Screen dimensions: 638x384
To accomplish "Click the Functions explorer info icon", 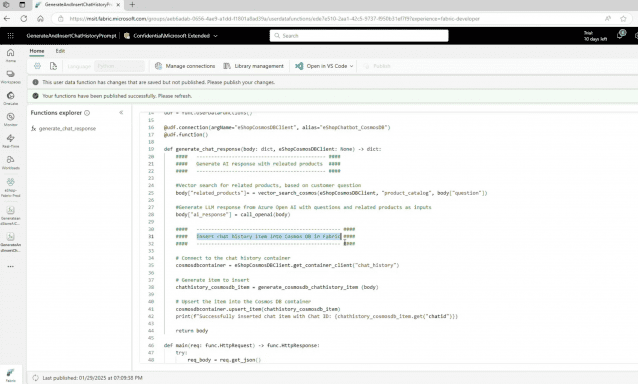I will [87, 113].
